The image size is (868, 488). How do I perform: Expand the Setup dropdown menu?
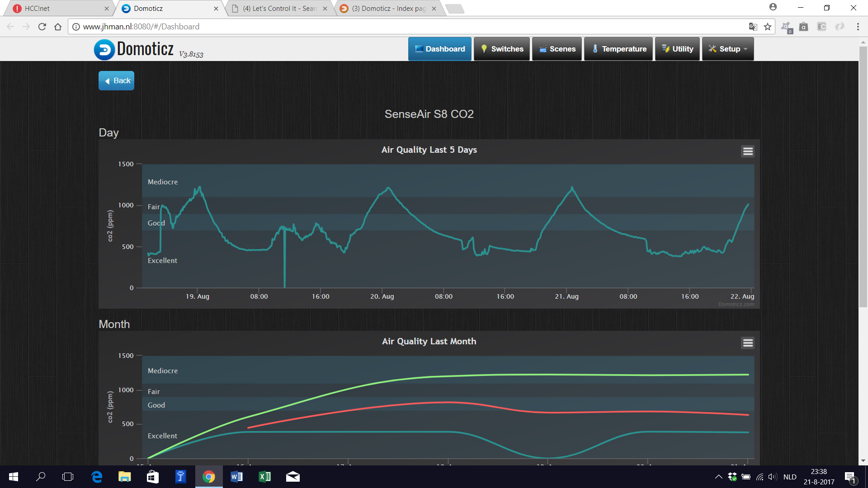tap(728, 49)
